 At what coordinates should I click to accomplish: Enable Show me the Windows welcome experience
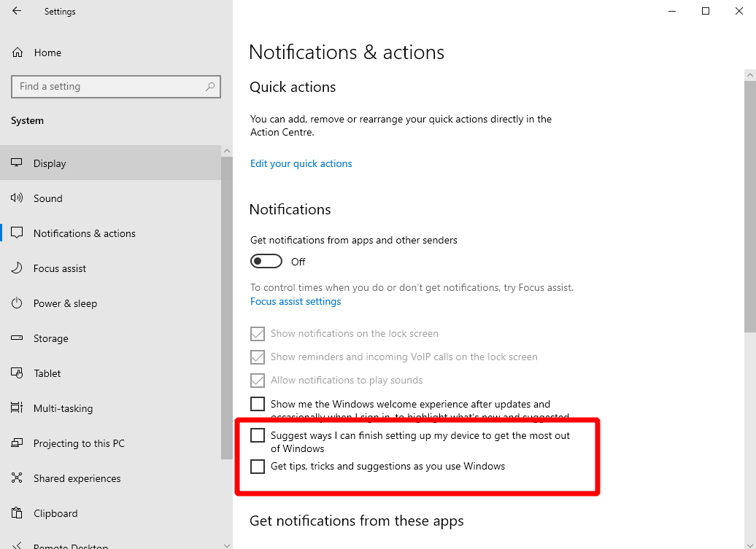(x=258, y=404)
